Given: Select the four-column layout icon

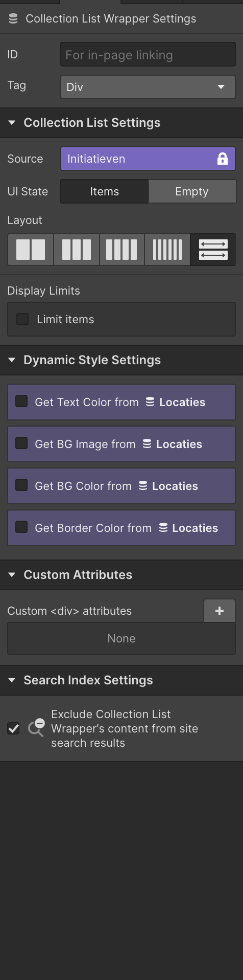Looking at the screenshot, I should (121, 250).
